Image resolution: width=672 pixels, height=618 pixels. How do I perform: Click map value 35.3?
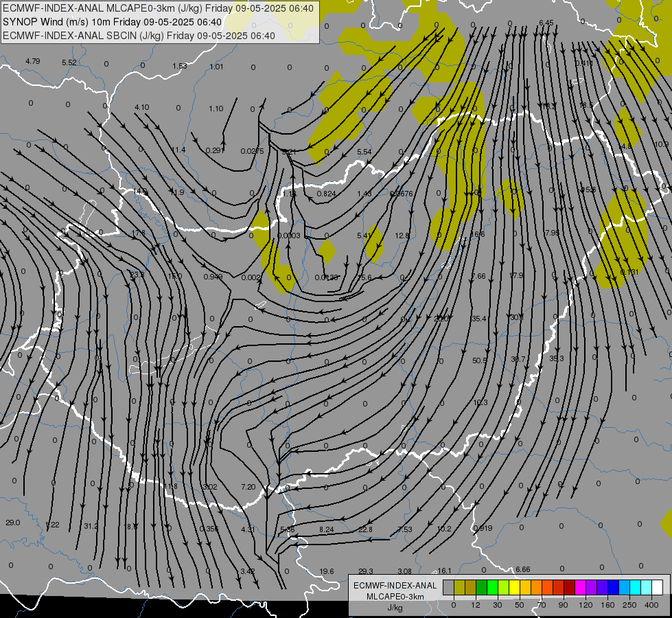click(556, 358)
